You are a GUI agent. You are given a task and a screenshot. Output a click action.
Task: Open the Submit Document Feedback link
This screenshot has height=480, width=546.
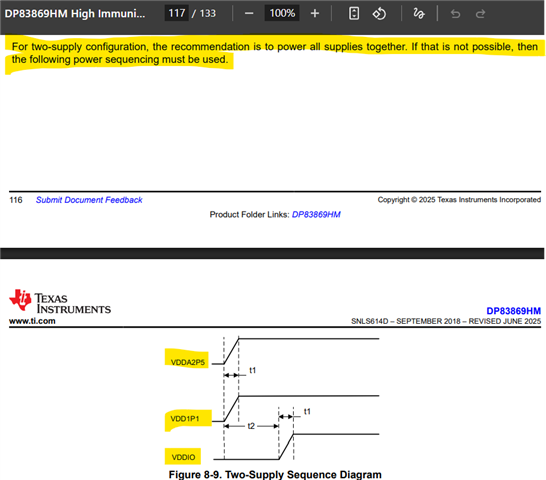tap(89, 200)
